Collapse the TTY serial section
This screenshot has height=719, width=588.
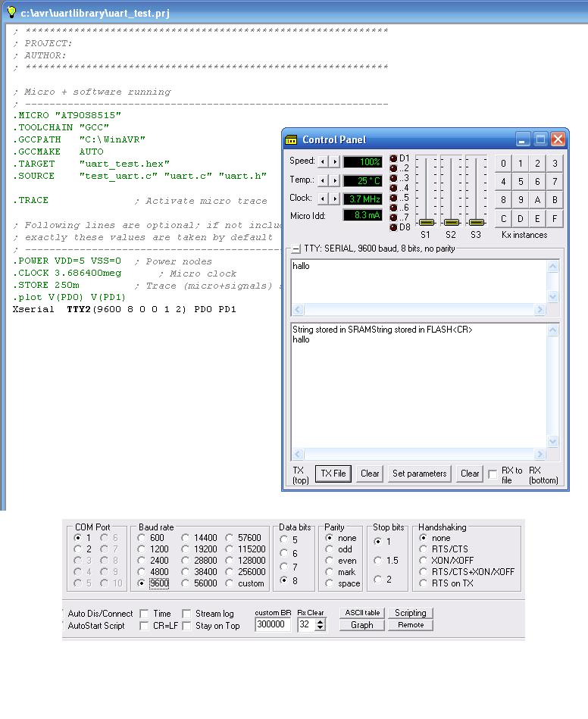[x=296, y=249]
